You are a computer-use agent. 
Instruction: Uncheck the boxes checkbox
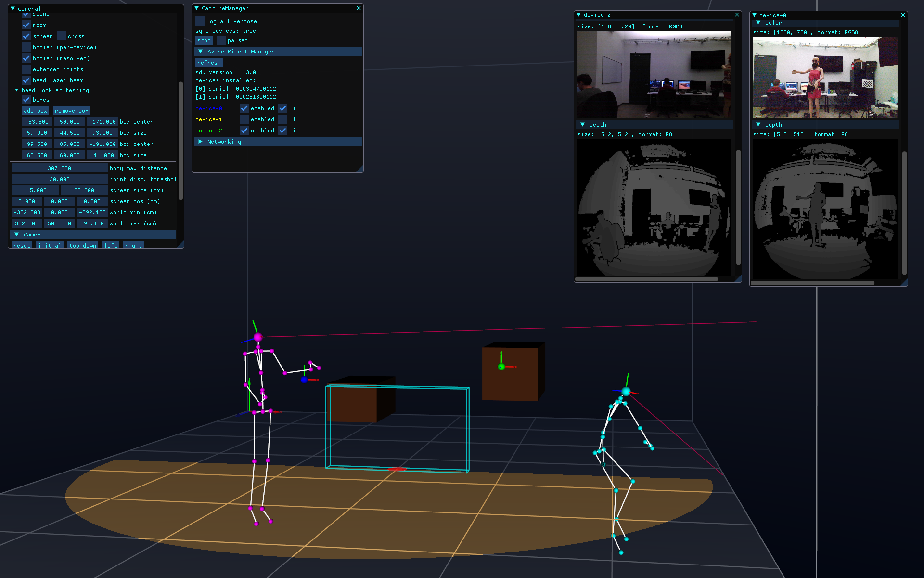point(26,100)
